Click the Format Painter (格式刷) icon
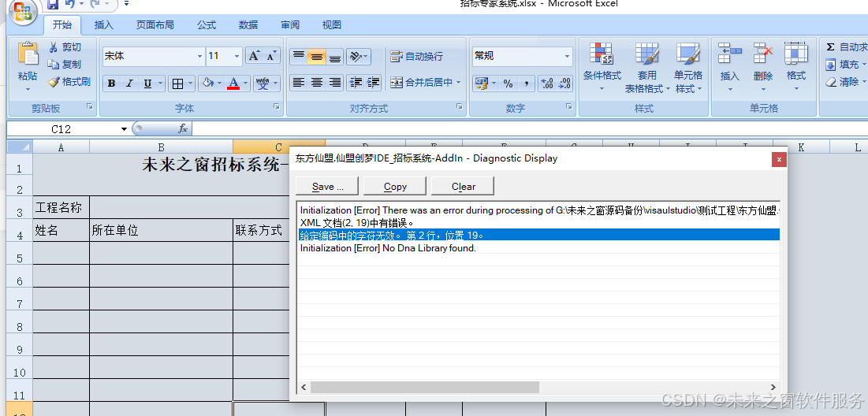This screenshot has width=868, height=416. click(54, 82)
